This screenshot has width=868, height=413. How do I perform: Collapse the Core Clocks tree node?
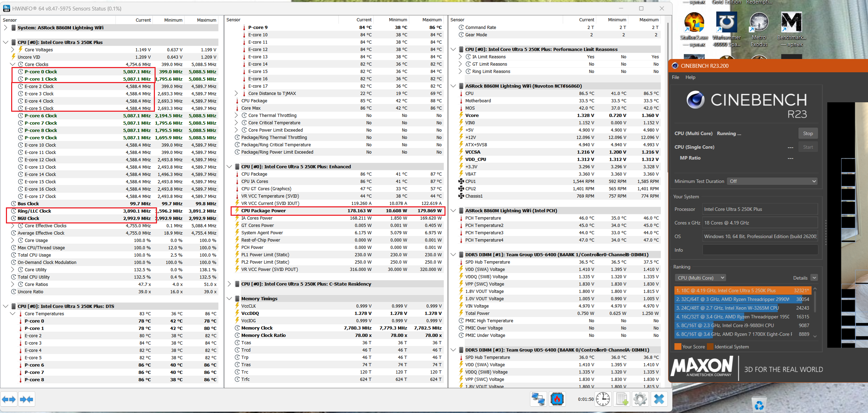13,65
